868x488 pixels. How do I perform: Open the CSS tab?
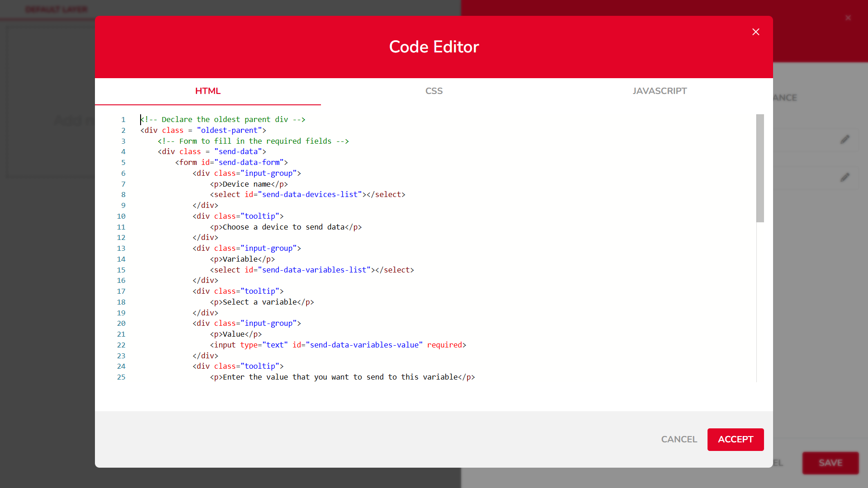[434, 91]
